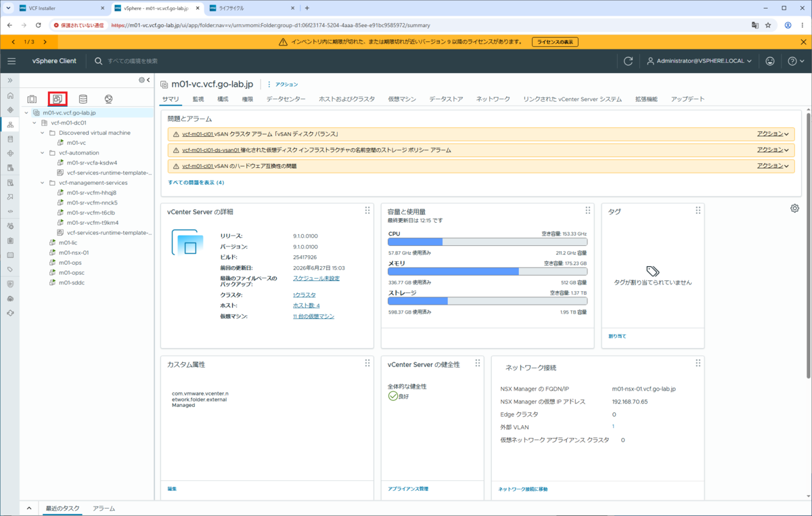Click the refresh icon in header
This screenshot has height=516, width=812.
[x=628, y=61]
